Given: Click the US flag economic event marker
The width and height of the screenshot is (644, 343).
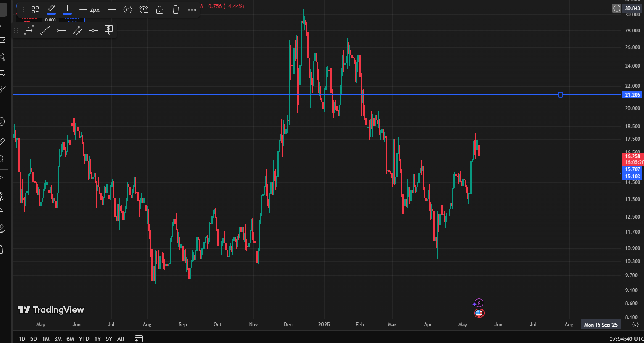Looking at the screenshot, I should (x=479, y=313).
